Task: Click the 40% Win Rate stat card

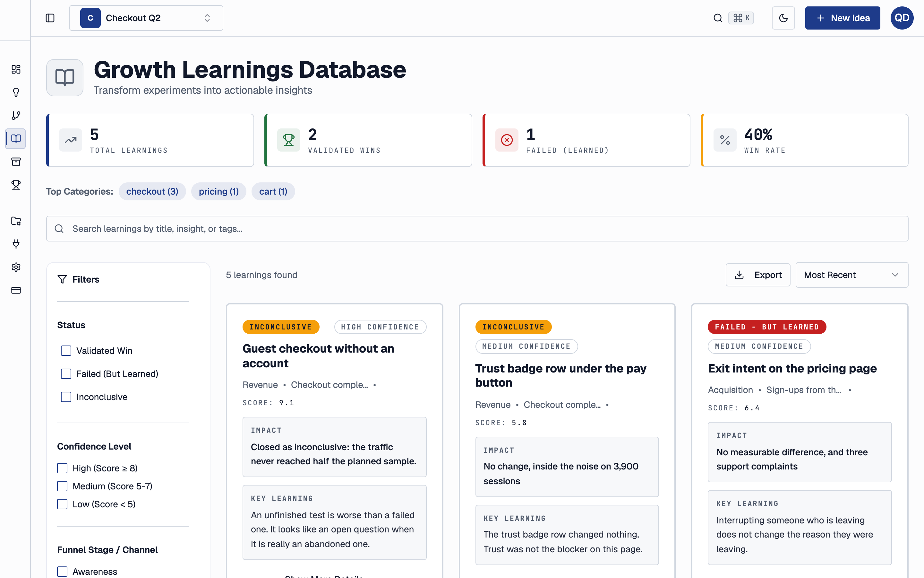Action: pos(805,140)
